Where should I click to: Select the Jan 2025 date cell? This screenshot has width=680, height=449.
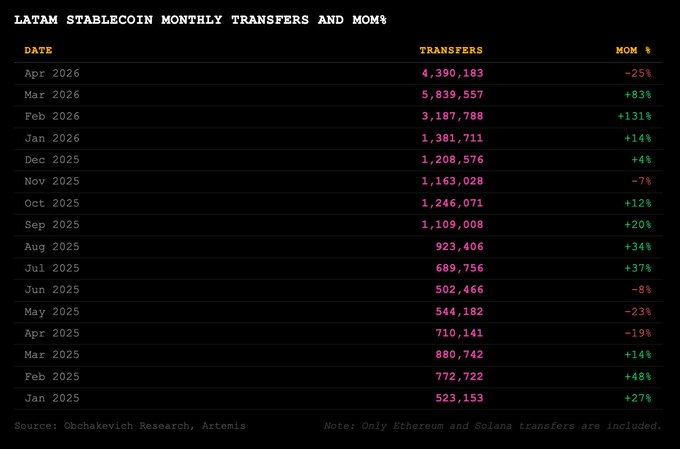click(52, 398)
